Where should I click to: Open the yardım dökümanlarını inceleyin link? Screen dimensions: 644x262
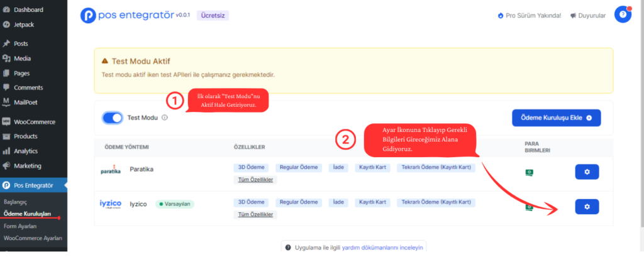[x=382, y=248]
